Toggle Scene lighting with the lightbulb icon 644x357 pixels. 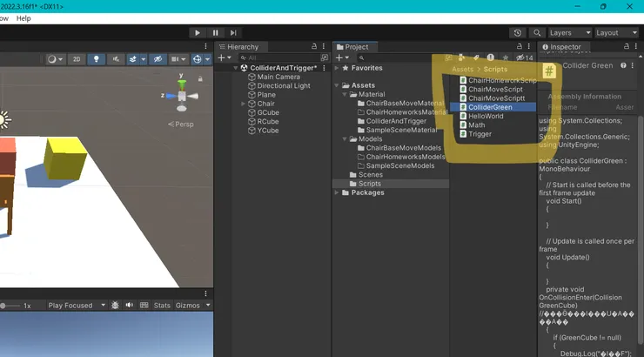tap(96, 59)
